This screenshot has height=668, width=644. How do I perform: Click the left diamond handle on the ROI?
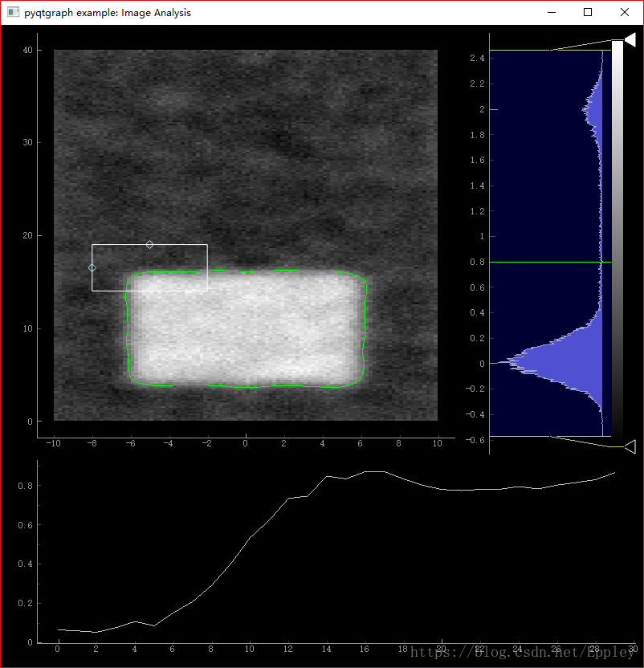(x=92, y=268)
